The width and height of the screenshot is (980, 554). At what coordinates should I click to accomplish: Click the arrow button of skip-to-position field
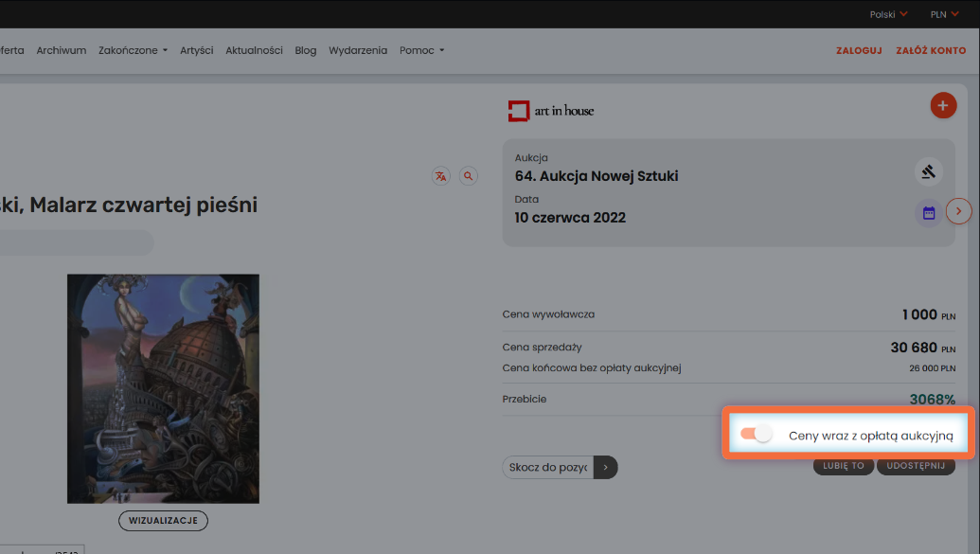pyautogui.click(x=605, y=467)
